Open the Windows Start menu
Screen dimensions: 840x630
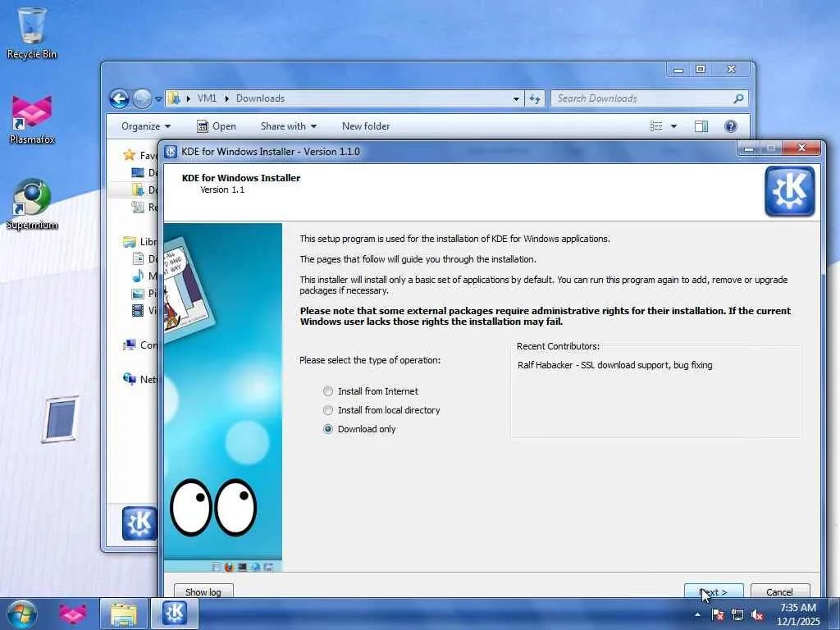click(22, 614)
